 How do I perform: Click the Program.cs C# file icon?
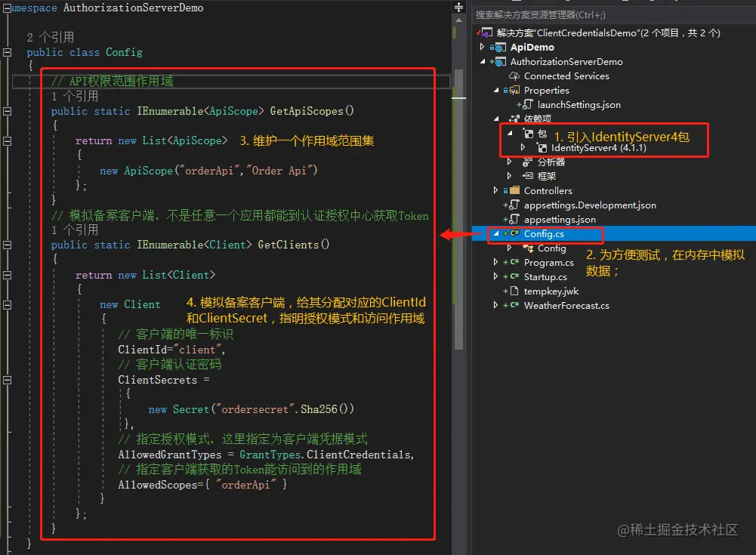[x=514, y=262]
